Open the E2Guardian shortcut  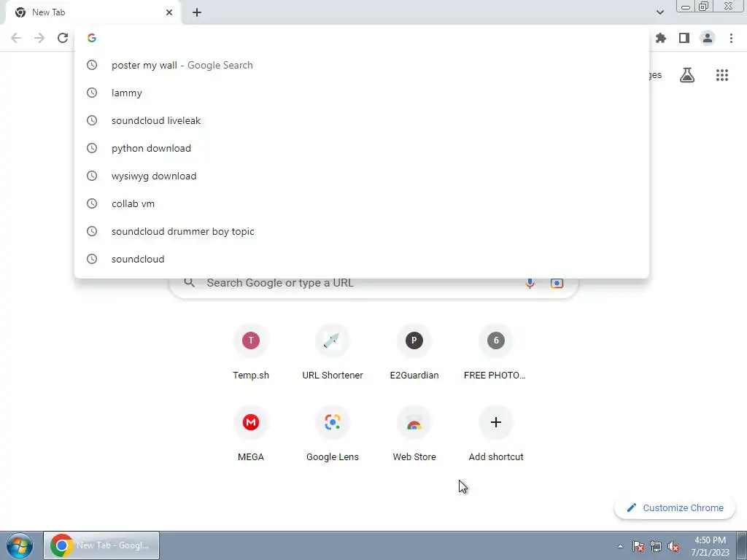414,352
